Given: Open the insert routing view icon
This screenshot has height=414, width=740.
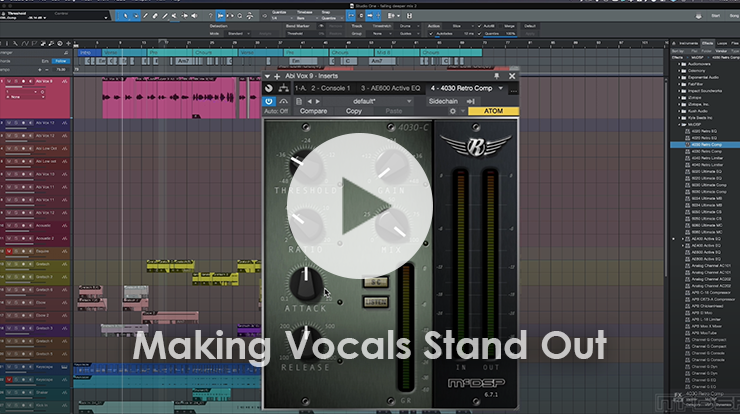Looking at the screenshot, I should pyautogui.click(x=283, y=88).
